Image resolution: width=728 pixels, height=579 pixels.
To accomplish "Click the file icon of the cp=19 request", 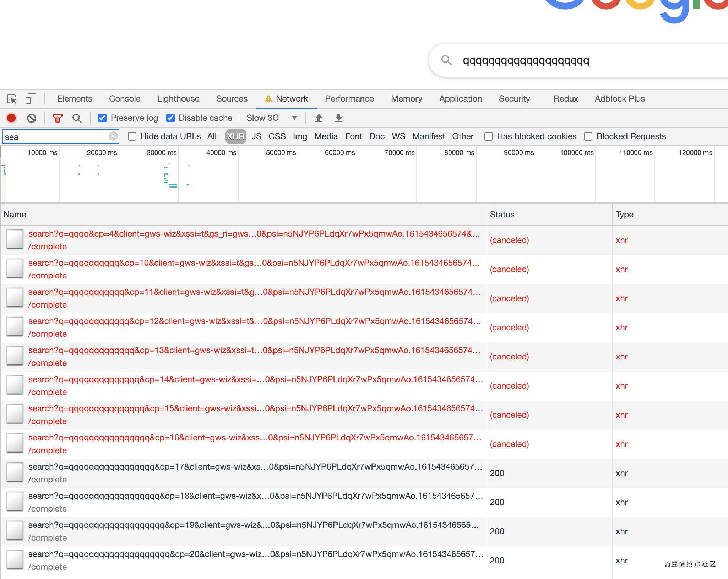I will [x=15, y=531].
